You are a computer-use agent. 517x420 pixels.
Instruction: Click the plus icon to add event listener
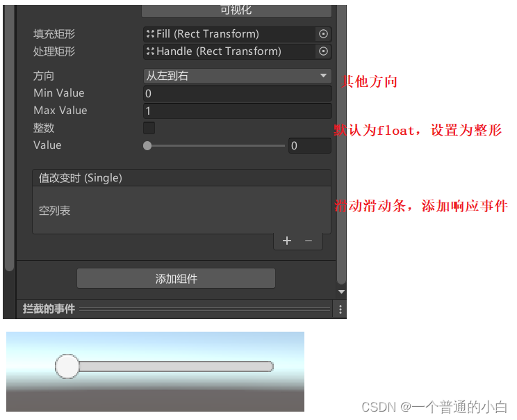(x=286, y=241)
